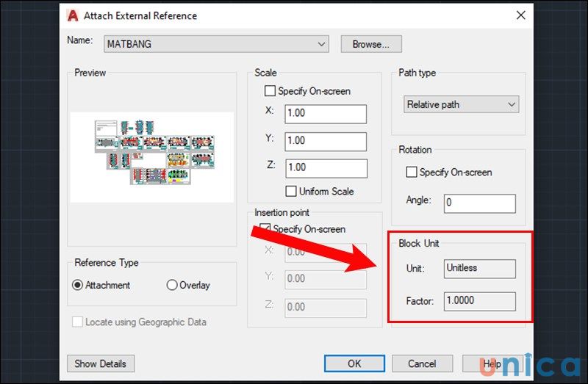Screen dimensions: 588x384
Task: Tick the Uniform Scale checkbox
Action: [291, 192]
